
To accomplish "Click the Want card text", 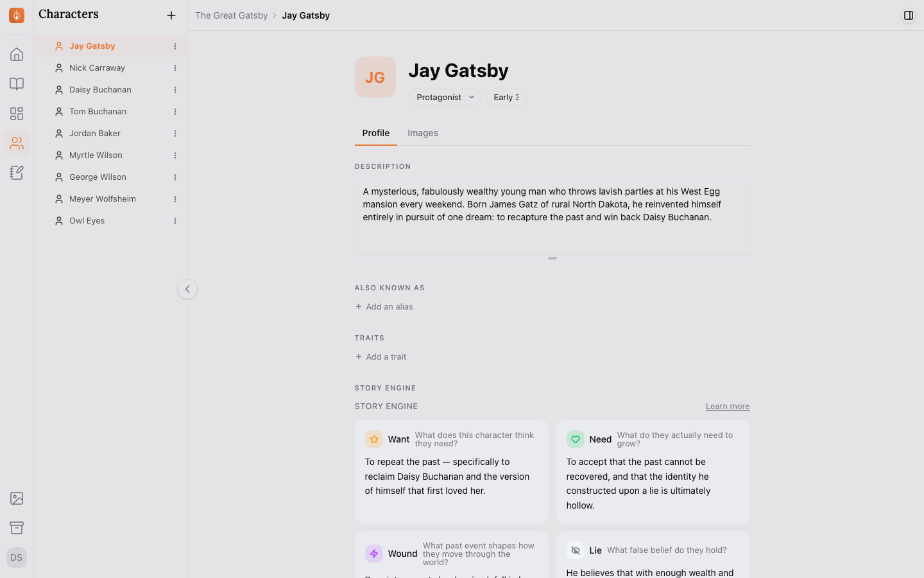I will (447, 477).
